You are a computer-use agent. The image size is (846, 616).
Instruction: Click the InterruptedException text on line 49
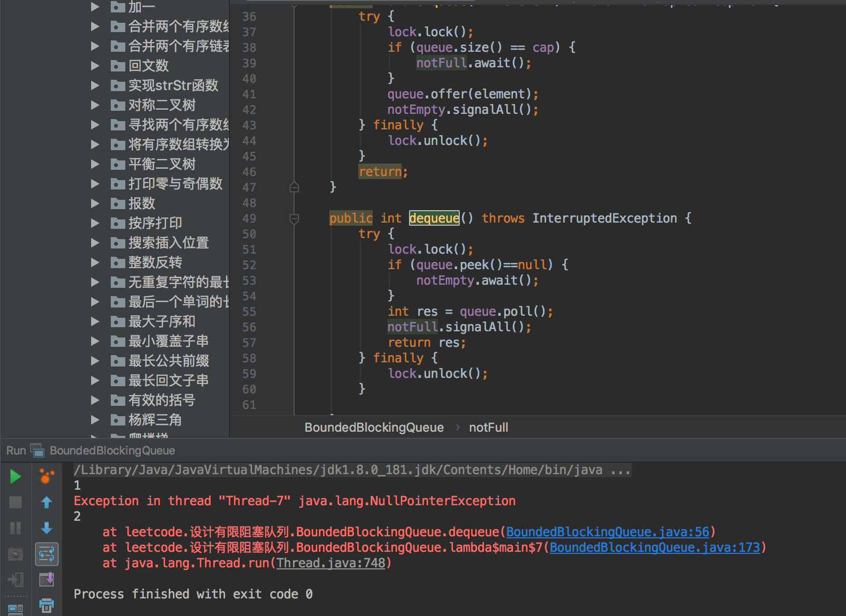pos(604,218)
